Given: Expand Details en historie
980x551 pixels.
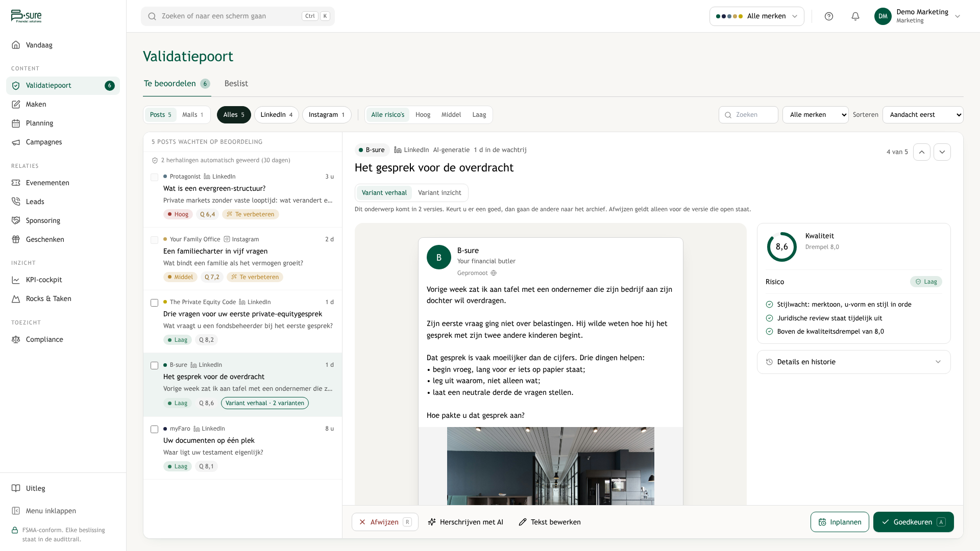Looking at the screenshot, I should (x=853, y=362).
